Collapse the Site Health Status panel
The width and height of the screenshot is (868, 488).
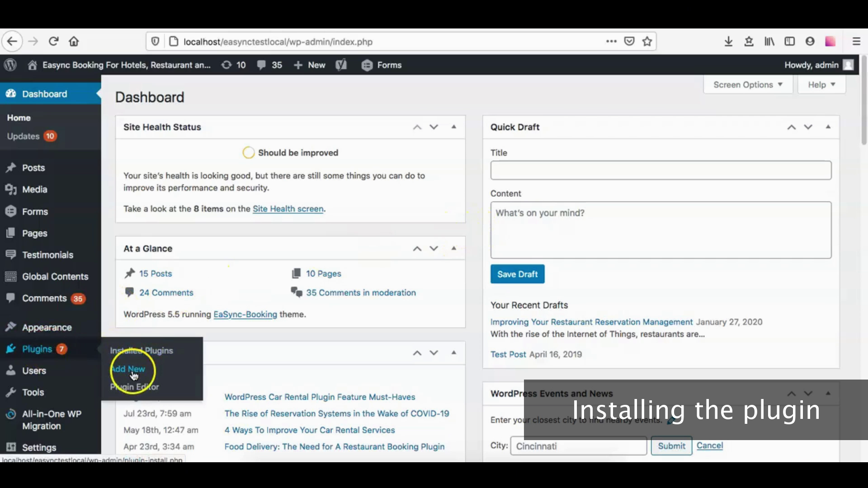pyautogui.click(x=454, y=127)
